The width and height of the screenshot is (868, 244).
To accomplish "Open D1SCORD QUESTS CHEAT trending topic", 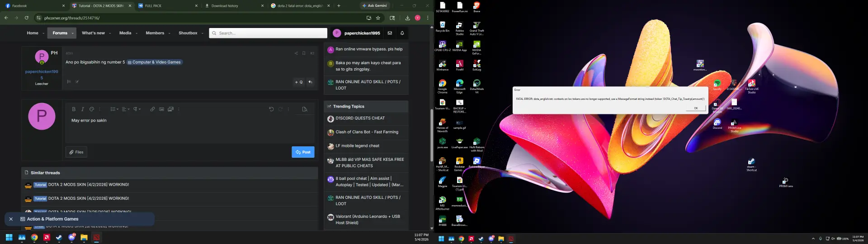I will [x=360, y=118].
